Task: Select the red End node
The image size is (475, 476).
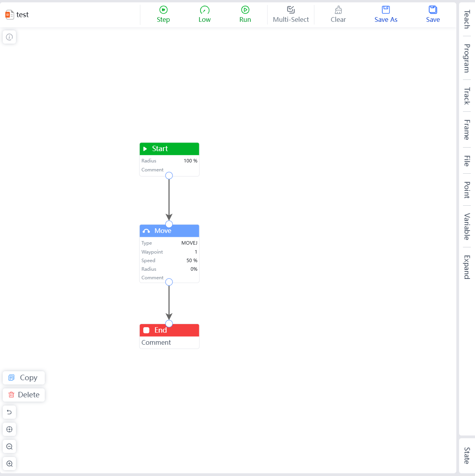Action: click(169, 330)
